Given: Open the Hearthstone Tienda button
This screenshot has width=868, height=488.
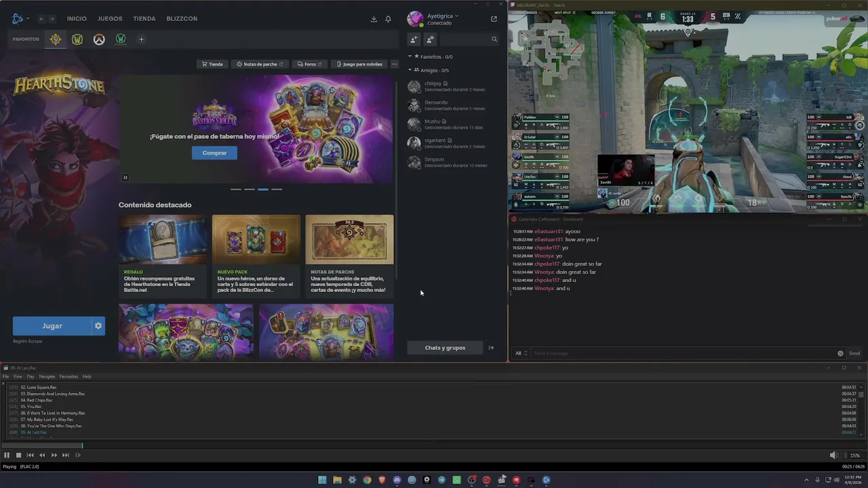Looking at the screenshot, I should [212, 64].
